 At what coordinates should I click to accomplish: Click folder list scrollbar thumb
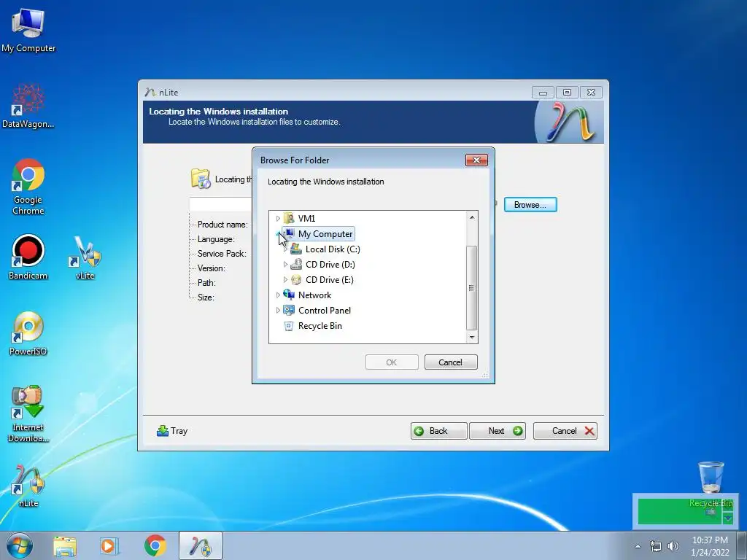[x=472, y=287]
